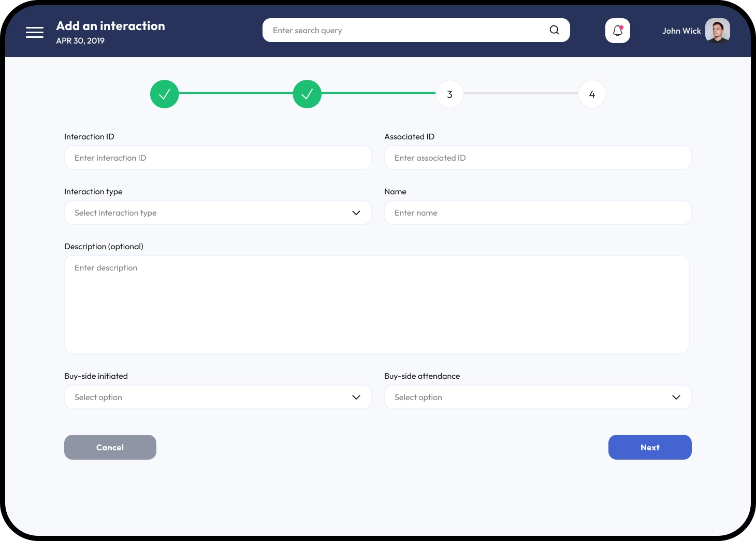Viewport: 756px width, 541px height.
Task: Click the Interaction ID input field
Action: [x=218, y=158]
